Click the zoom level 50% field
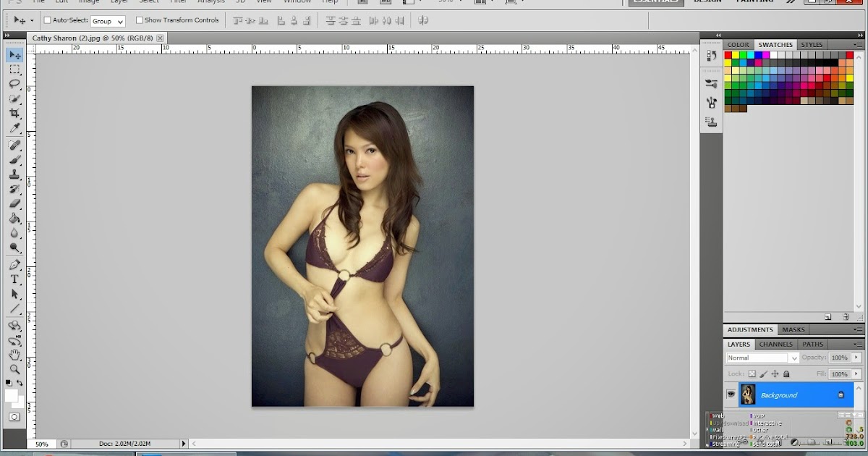Screen dimensions: 868x456 coord(42,444)
